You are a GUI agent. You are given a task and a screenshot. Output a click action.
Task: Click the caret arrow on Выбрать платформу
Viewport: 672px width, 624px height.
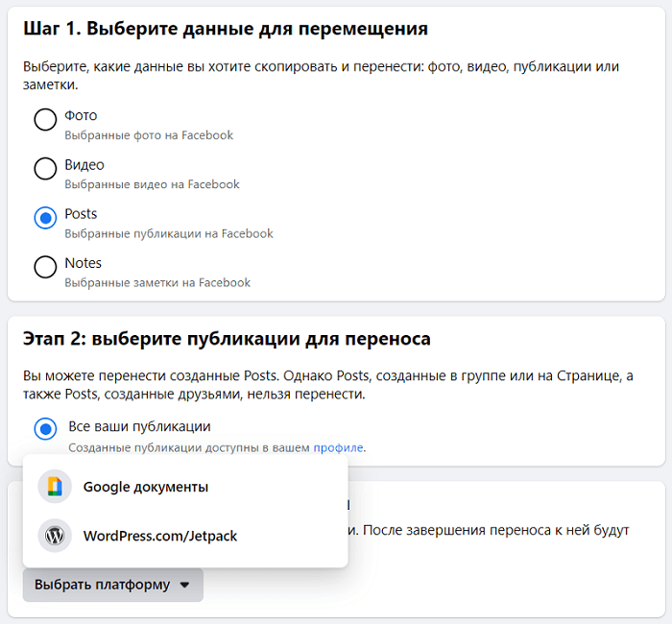coord(184,585)
